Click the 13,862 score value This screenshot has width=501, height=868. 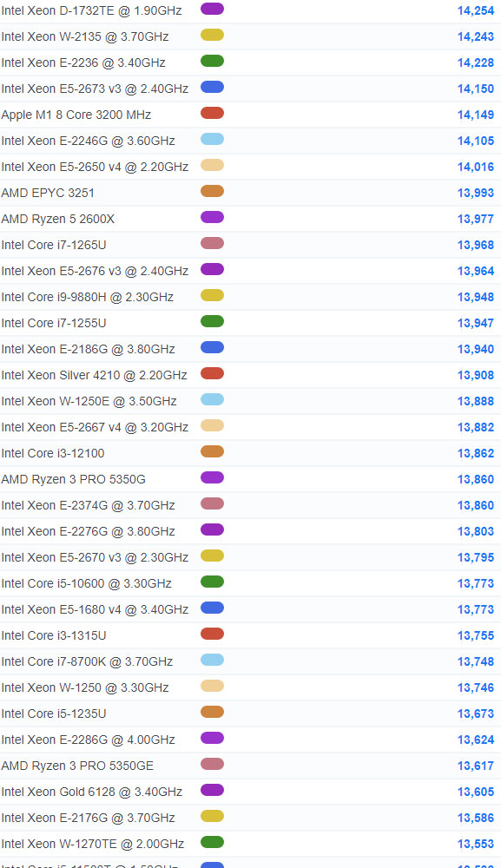(x=476, y=453)
